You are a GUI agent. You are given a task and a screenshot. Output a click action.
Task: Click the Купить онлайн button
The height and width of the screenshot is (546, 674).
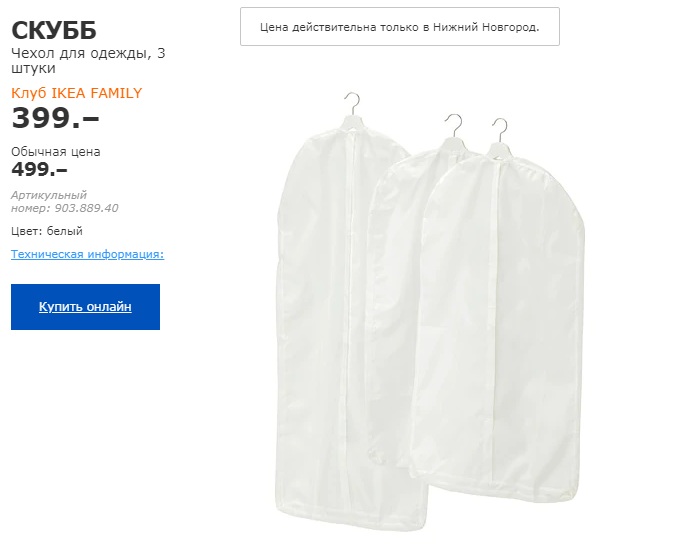(85, 307)
